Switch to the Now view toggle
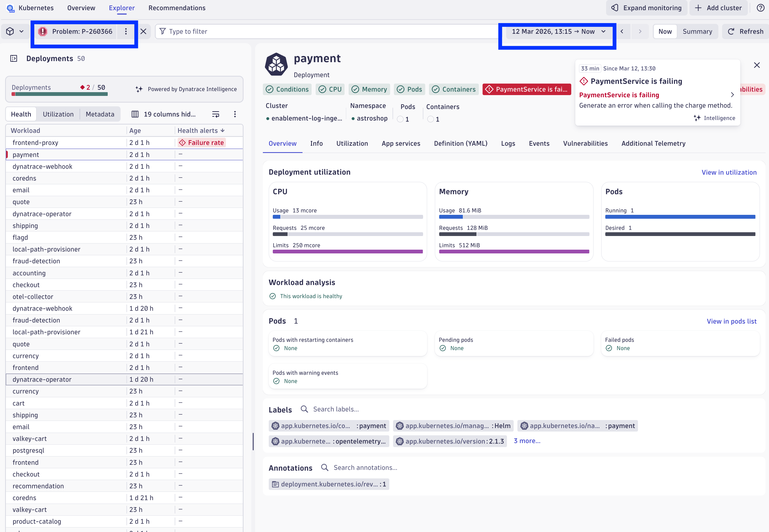The width and height of the screenshot is (769, 532). click(x=665, y=31)
